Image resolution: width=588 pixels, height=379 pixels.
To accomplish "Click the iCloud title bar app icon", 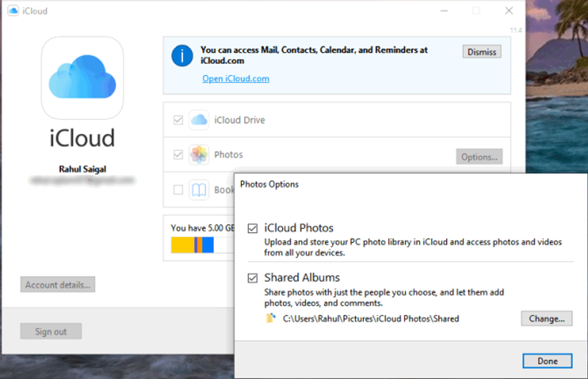I will coord(13,11).
